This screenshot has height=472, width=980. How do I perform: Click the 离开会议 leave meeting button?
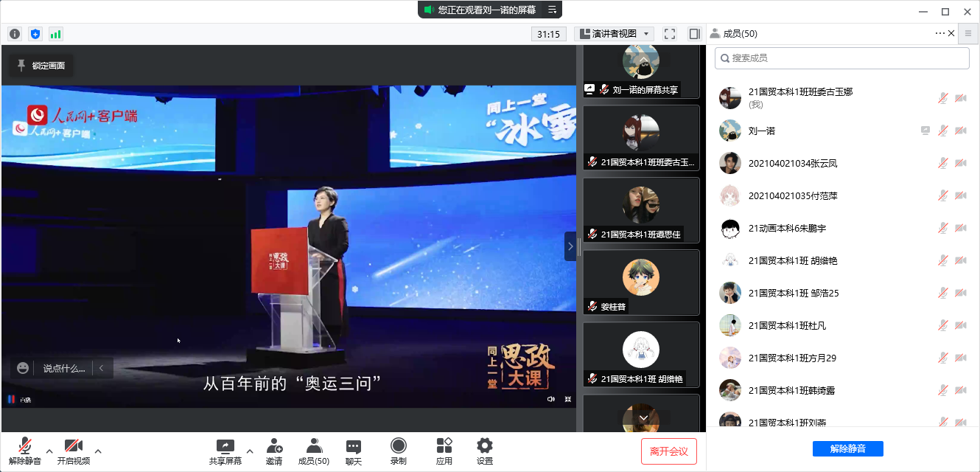(668, 451)
